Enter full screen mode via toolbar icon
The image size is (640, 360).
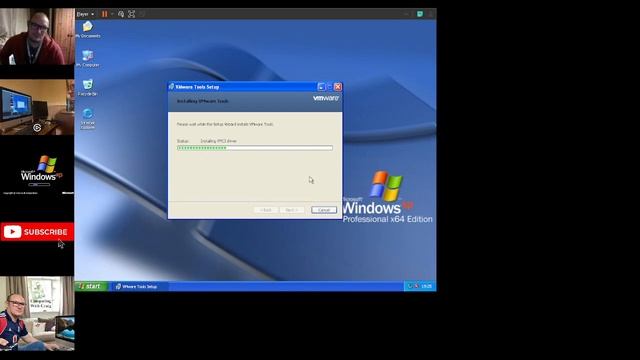pyautogui.click(x=131, y=14)
